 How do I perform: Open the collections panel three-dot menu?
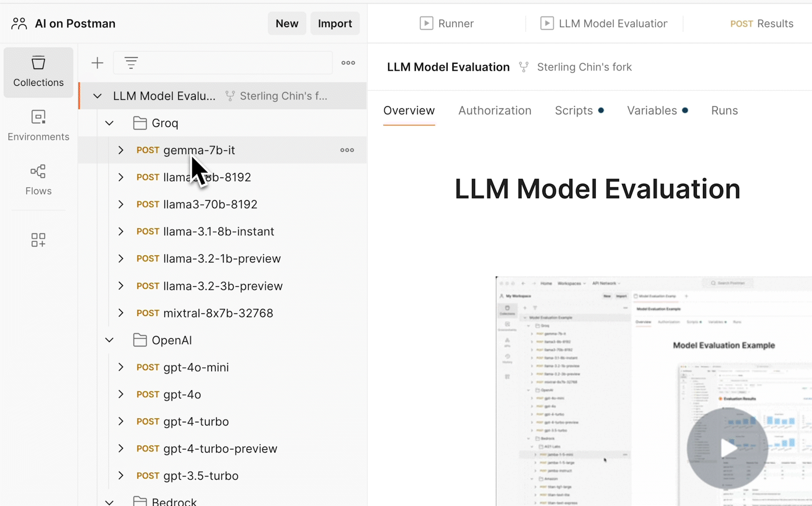[348, 63]
